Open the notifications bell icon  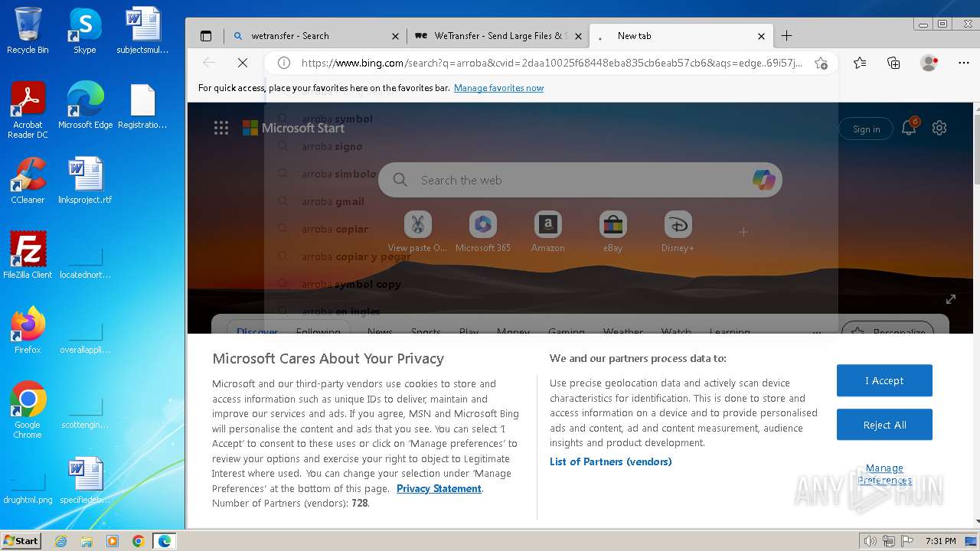coord(909,128)
